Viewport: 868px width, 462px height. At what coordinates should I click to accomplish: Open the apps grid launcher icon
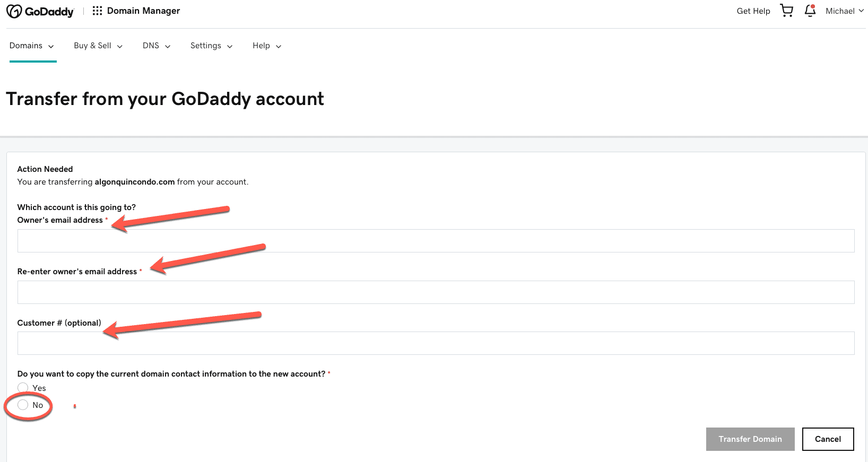tap(97, 11)
